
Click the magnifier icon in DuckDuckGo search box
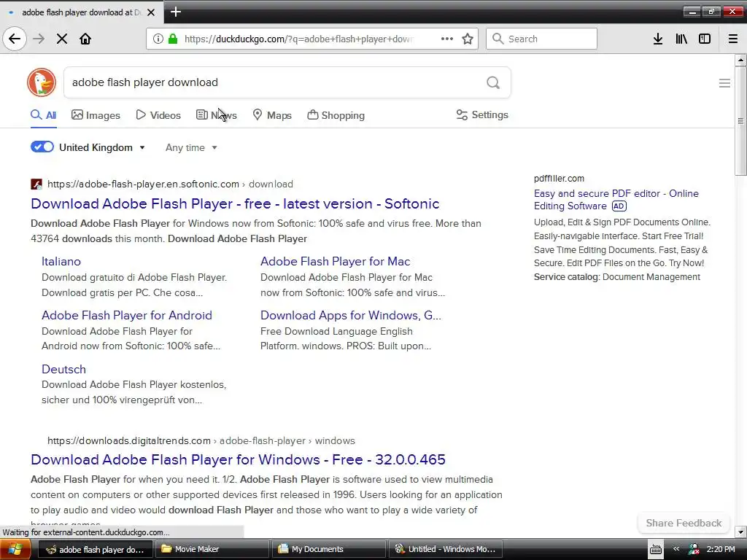(493, 82)
